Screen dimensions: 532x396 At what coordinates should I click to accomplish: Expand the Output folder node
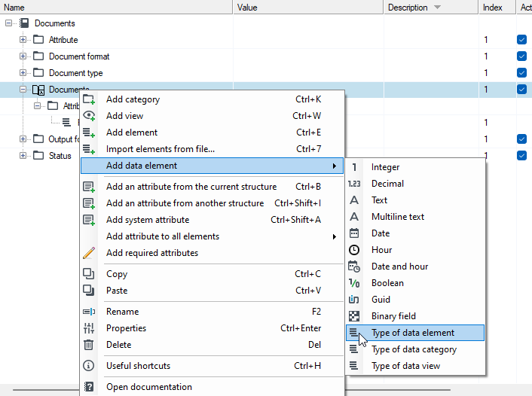point(23,139)
